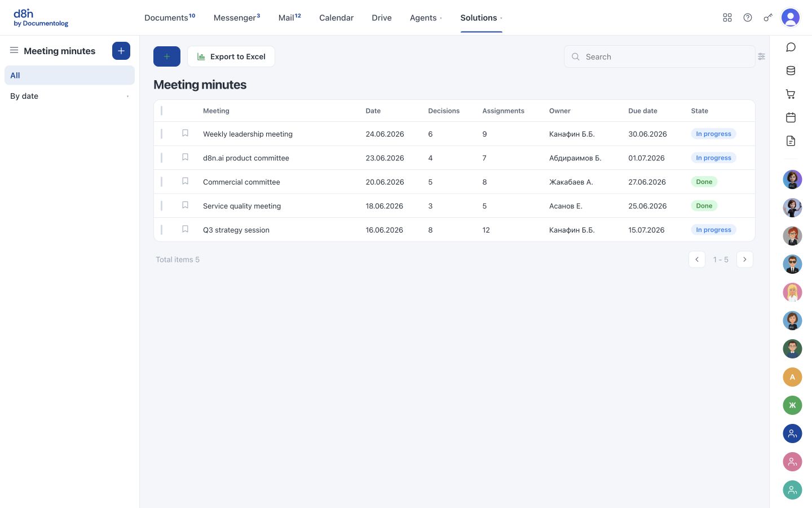Select the teal user group avatar

792,490
